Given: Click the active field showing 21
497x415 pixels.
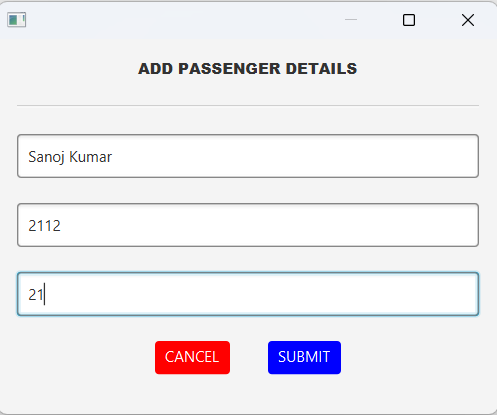Looking at the screenshot, I should pyautogui.click(x=248, y=294).
